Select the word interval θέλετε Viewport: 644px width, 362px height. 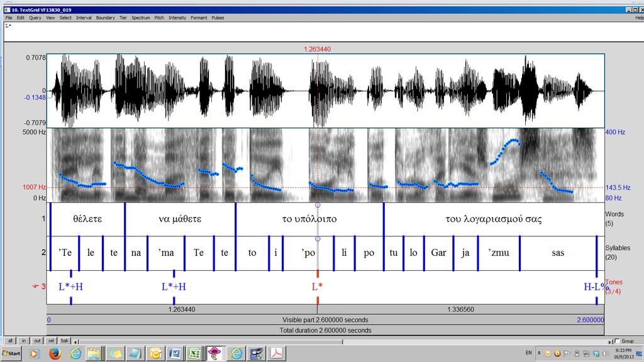(x=87, y=219)
